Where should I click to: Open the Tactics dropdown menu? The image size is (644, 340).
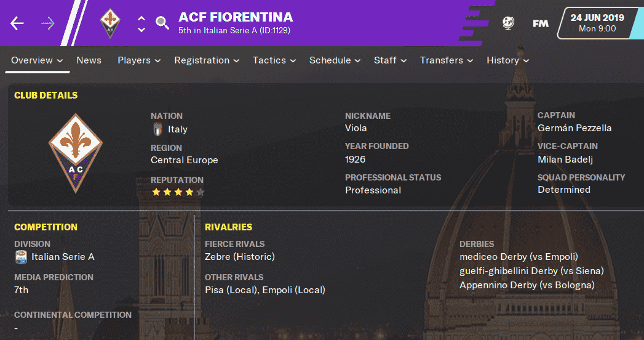[x=274, y=60]
